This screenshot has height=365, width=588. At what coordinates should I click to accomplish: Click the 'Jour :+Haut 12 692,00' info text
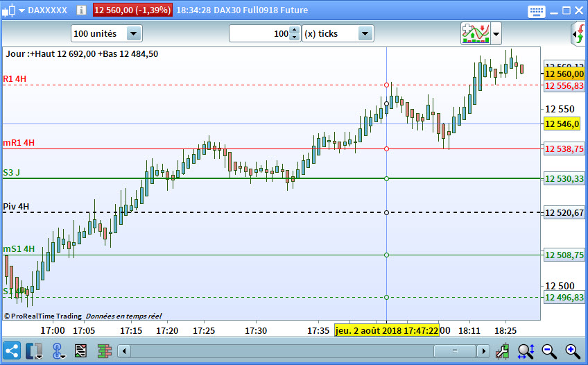pos(82,53)
